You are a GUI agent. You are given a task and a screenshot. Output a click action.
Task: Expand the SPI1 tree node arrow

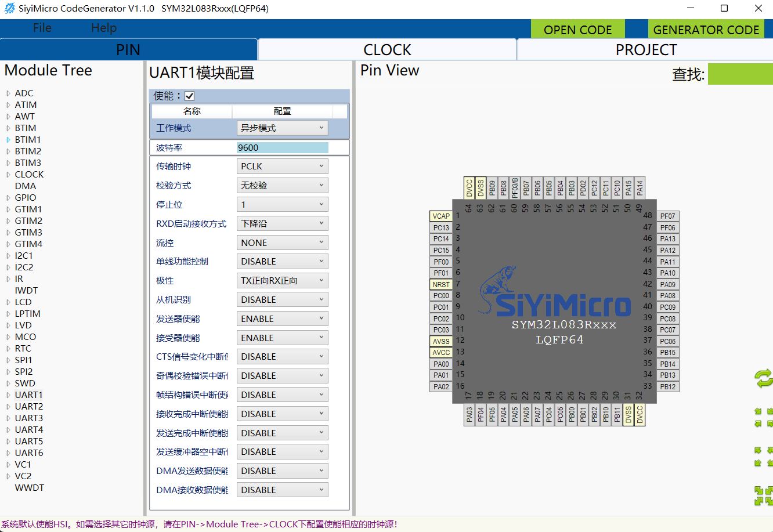click(x=8, y=360)
